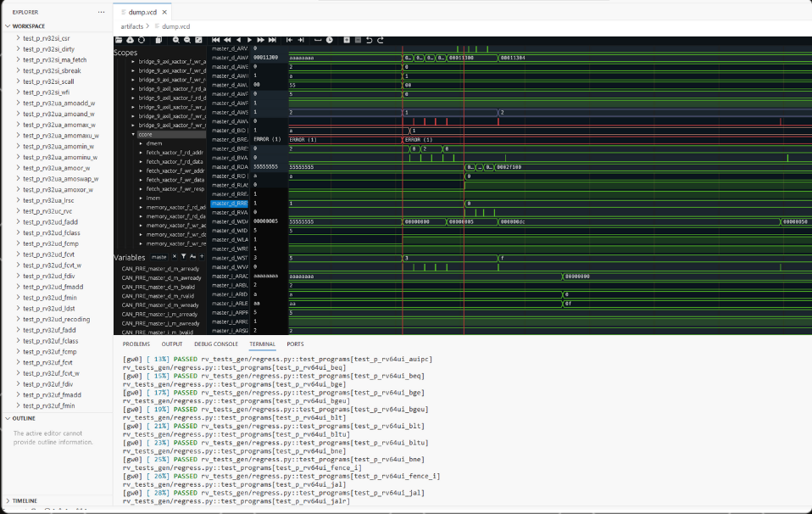Click the plus icon beside Variables filter
The height and width of the screenshot is (514, 812).
pos(202,256)
